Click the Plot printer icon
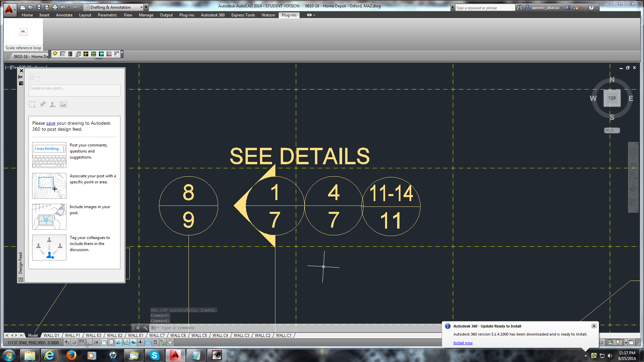644x362 pixels. point(55,7)
